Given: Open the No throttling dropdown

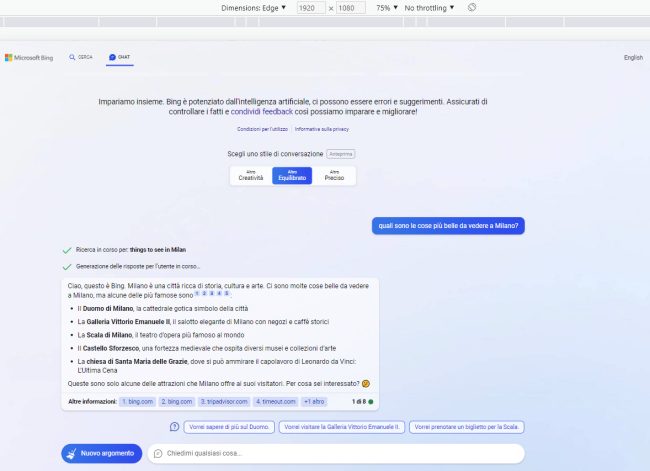Looking at the screenshot, I should click(x=429, y=8).
